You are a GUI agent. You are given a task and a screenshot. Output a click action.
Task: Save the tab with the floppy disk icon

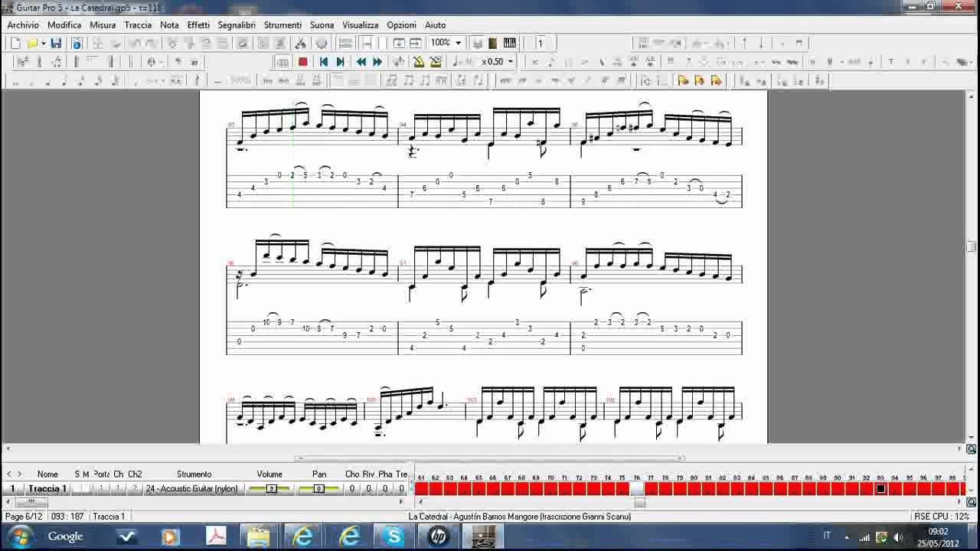click(x=56, y=44)
